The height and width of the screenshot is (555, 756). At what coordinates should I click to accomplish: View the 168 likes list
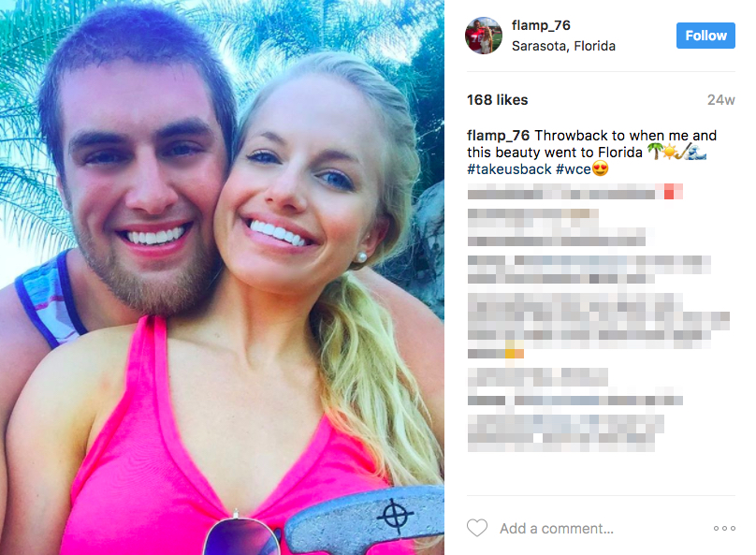point(497,100)
